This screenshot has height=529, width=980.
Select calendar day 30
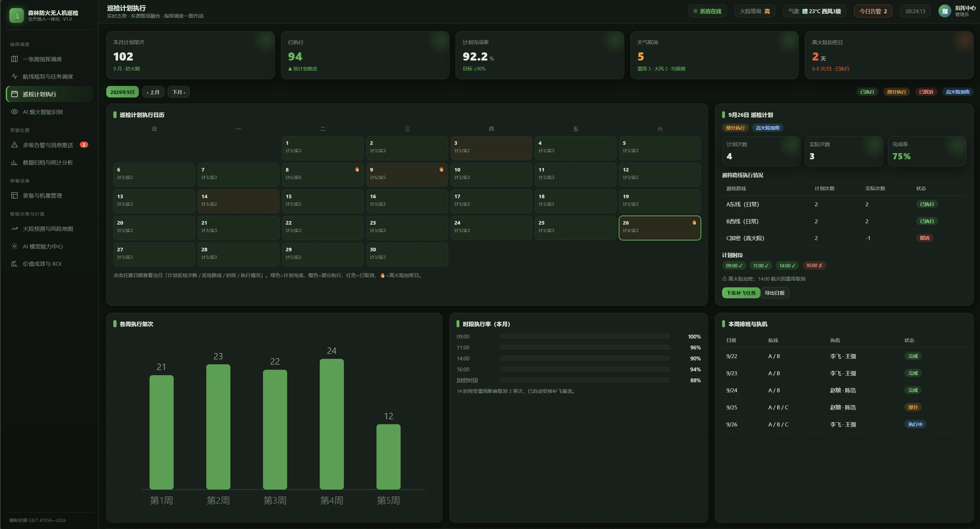407,255
